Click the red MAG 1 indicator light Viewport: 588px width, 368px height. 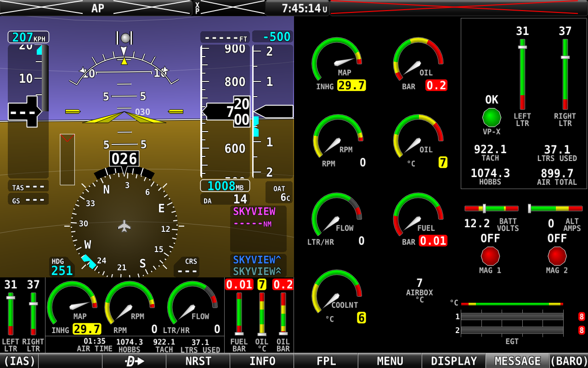coord(490,256)
